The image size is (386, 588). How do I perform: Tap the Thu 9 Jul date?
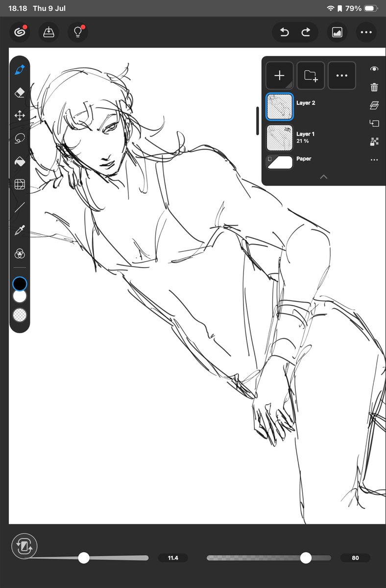49,8
